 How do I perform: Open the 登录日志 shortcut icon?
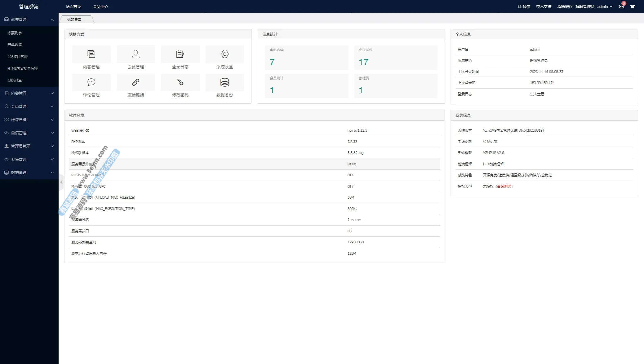[180, 54]
